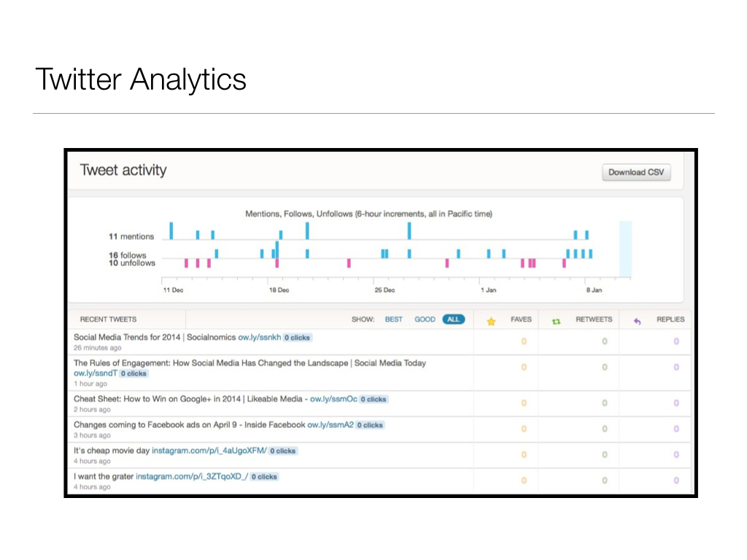This screenshot has width=747, height=560.
Task: Click the Download CSV button
Action: click(x=636, y=173)
